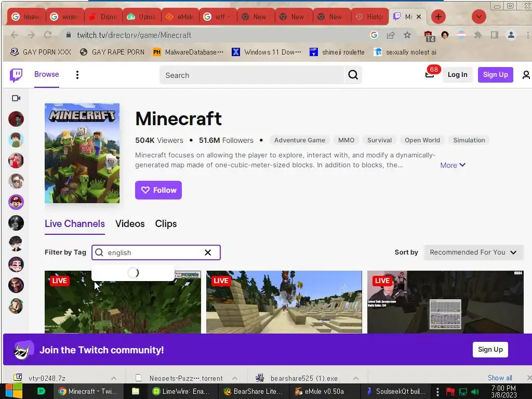Open the Minecraft box art thumbnail
The width and height of the screenshot is (532, 399).
82,153
